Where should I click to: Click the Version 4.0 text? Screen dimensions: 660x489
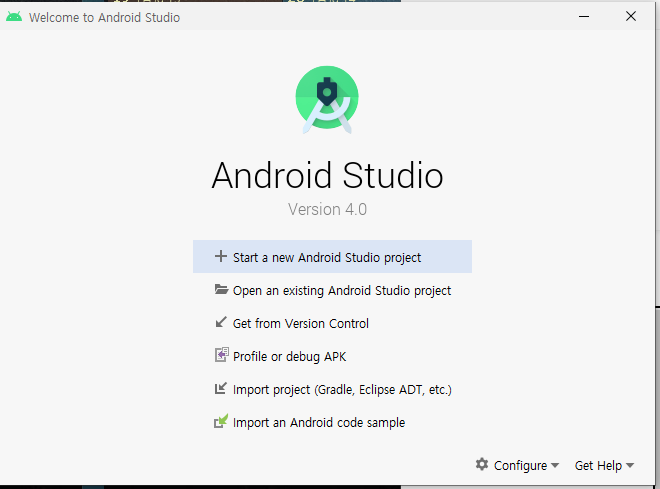(x=327, y=209)
